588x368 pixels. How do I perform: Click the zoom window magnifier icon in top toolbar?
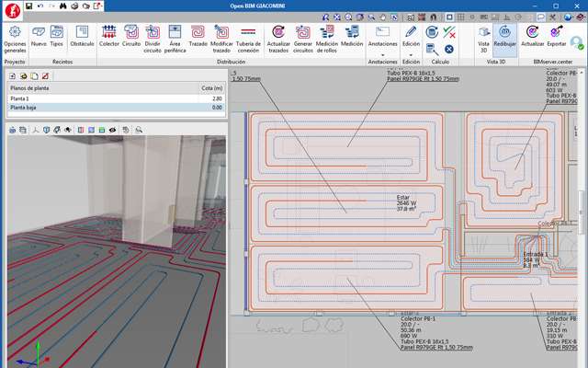pos(371,17)
